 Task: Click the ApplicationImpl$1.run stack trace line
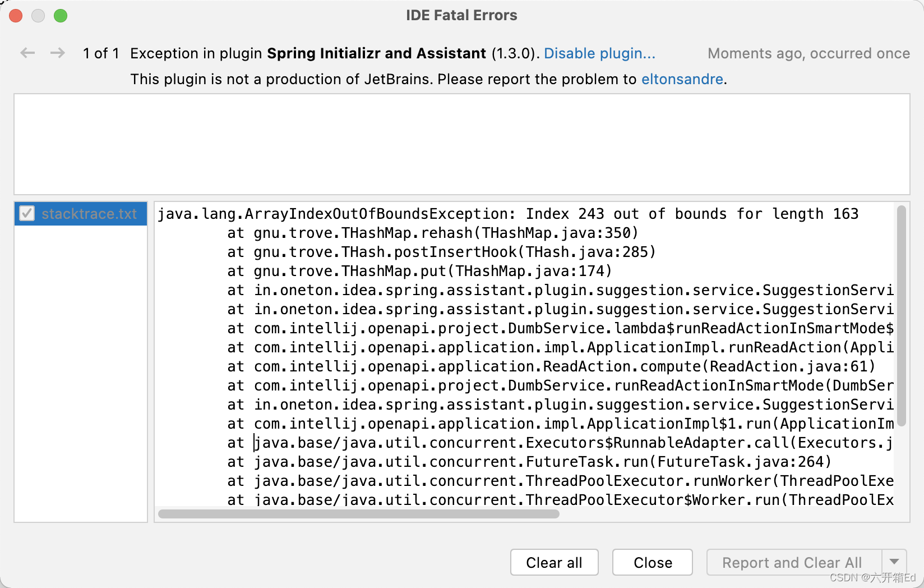click(x=560, y=424)
